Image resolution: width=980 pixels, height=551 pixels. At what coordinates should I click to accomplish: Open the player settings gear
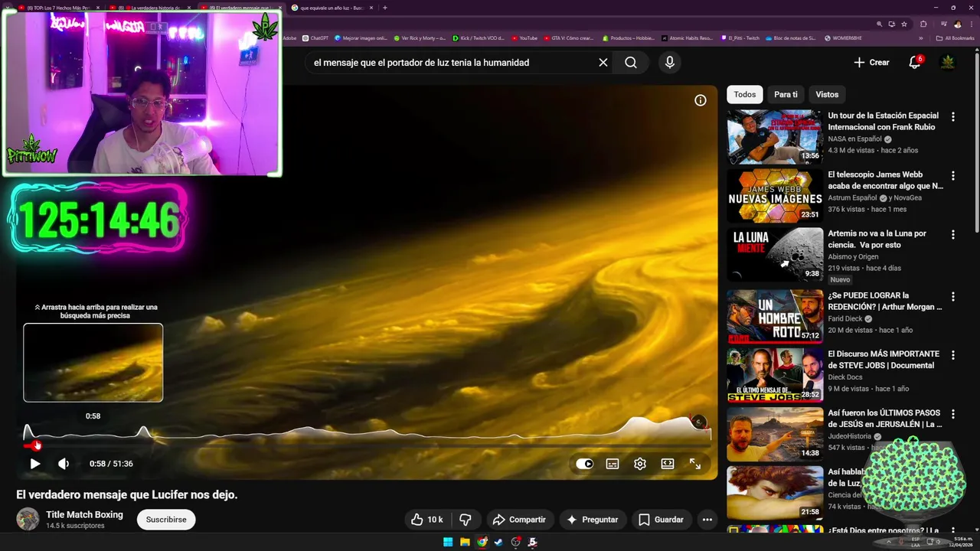point(640,464)
